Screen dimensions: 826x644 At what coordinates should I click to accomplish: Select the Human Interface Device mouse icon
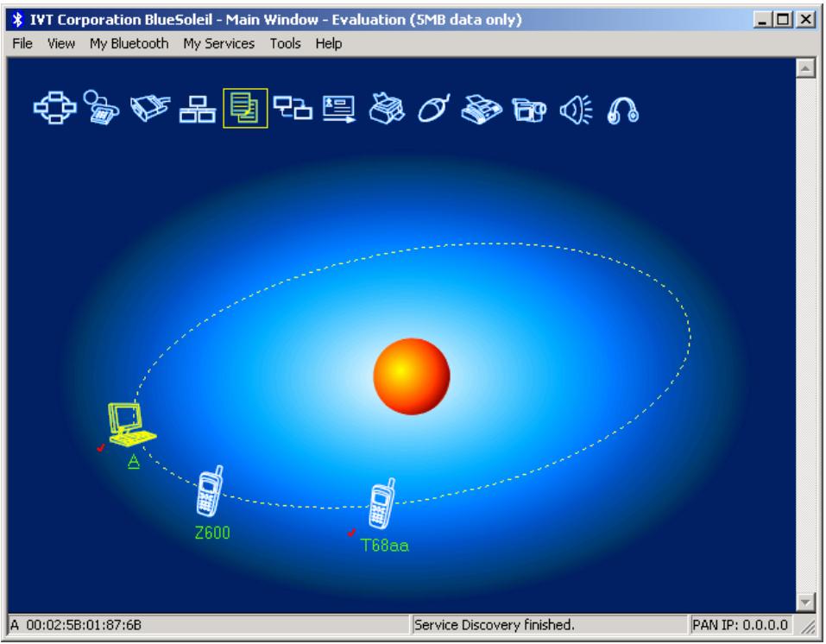[434, 109]
